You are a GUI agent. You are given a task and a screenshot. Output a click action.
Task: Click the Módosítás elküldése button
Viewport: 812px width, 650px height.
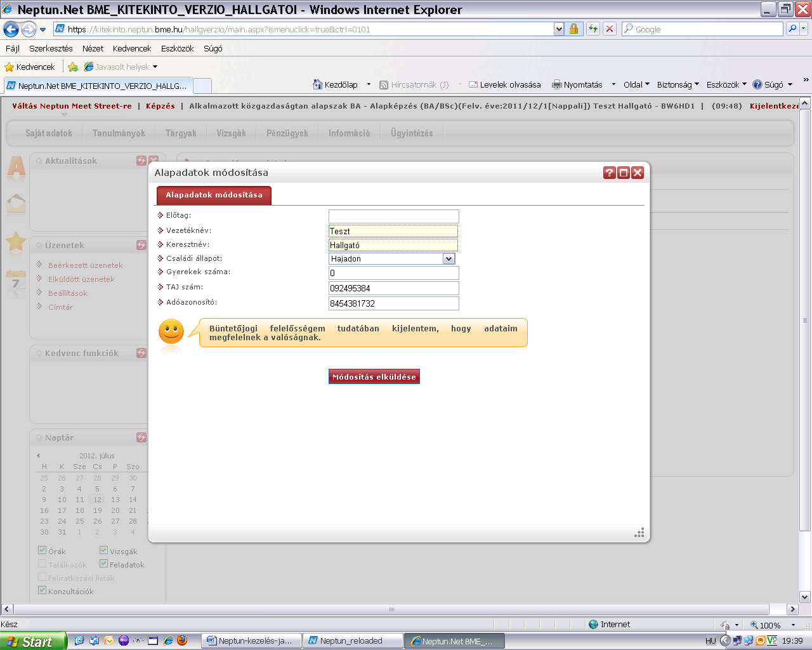click(x=374, y=376)
